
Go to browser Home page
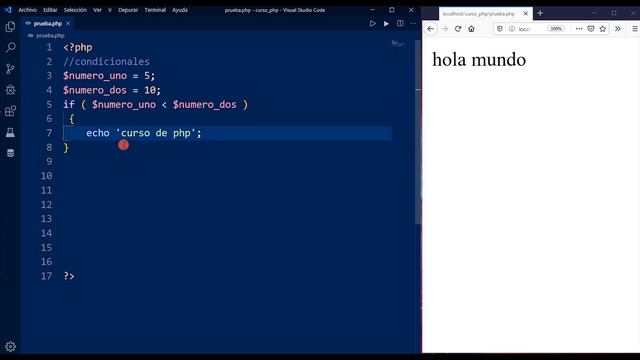tap(471, 29)
